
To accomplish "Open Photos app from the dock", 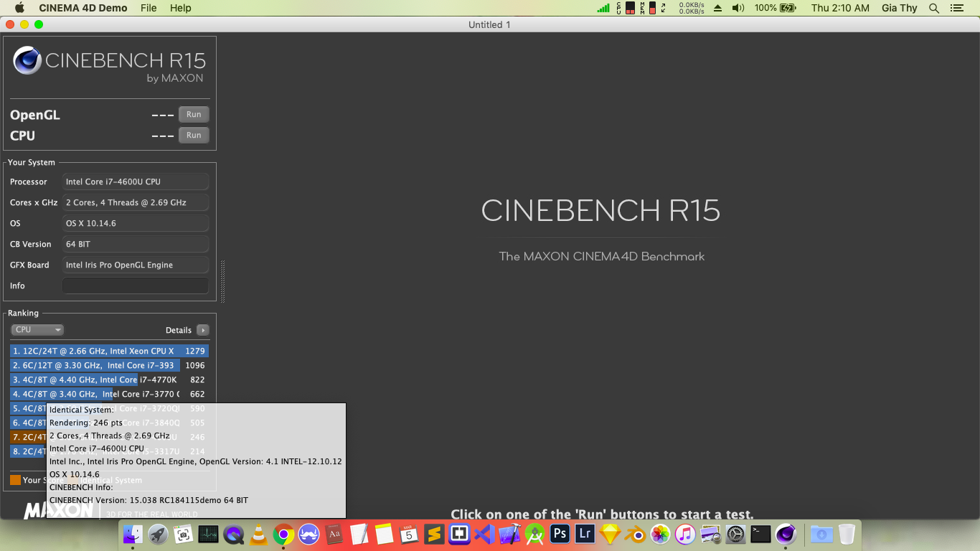I will point(660,534).
